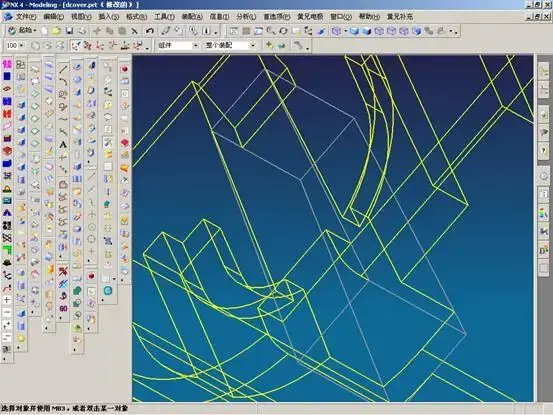Select the Text 'A' curve tool

coord(63,144)
